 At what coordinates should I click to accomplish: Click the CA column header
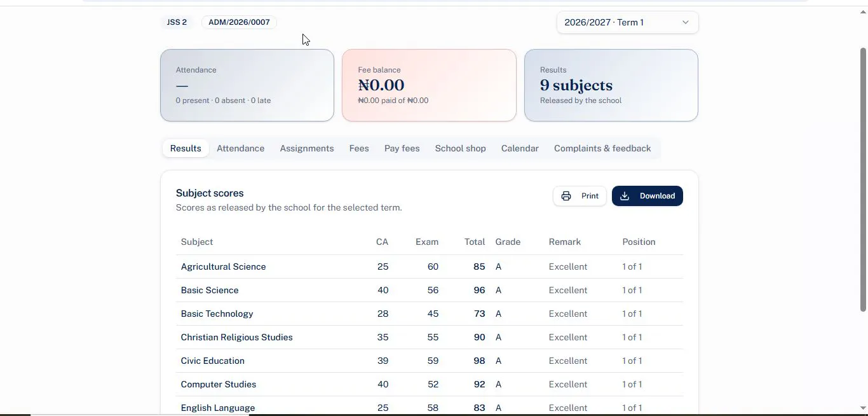382,242
